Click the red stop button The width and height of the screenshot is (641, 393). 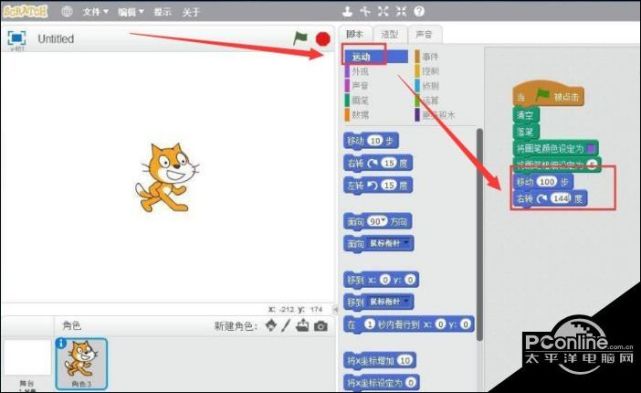coord(323,39)
